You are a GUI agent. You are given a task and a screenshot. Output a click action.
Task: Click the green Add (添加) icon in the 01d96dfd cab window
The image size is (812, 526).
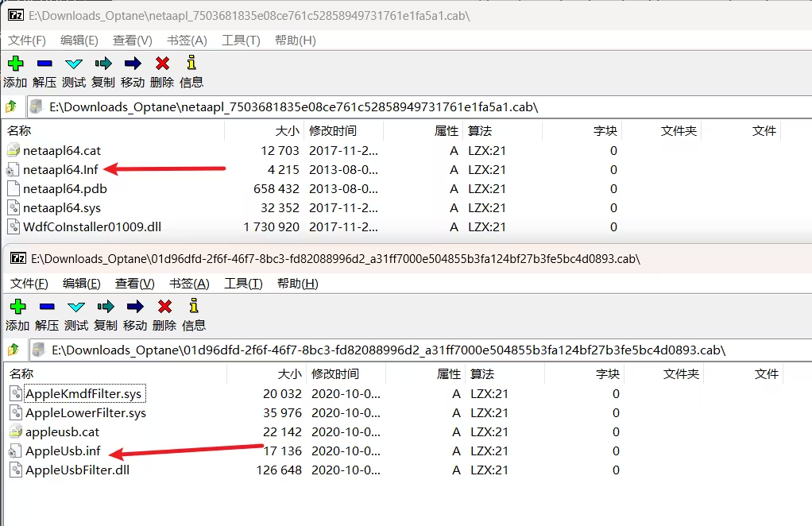pyautogui.click(x=18, y=307)
